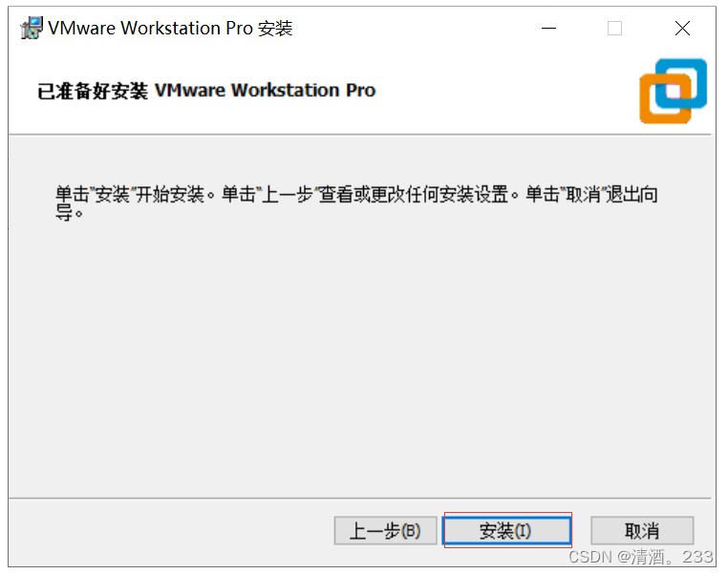Go back with the 上一步(B) button
This screenshot has width=728, height=574.
coord(385,530)
